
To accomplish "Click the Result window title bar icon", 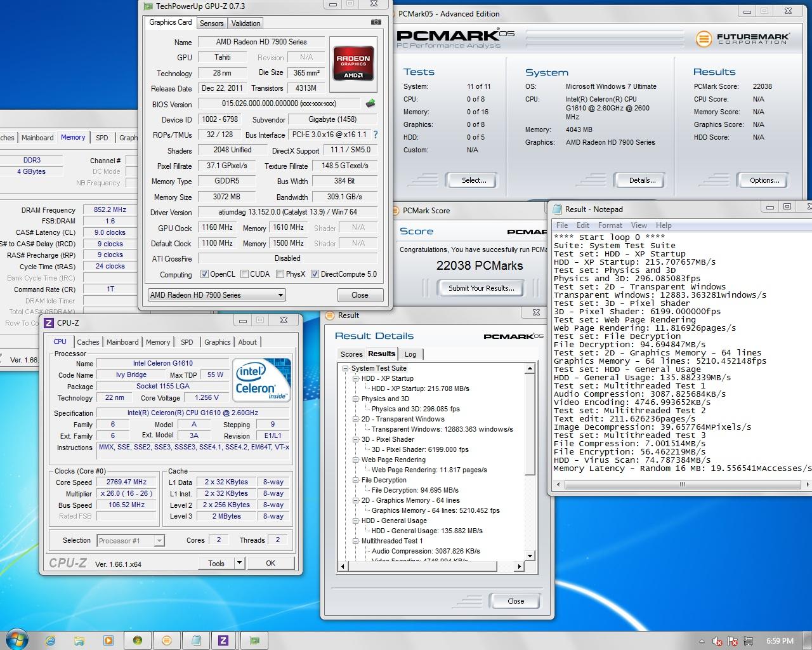I will 330,315.
